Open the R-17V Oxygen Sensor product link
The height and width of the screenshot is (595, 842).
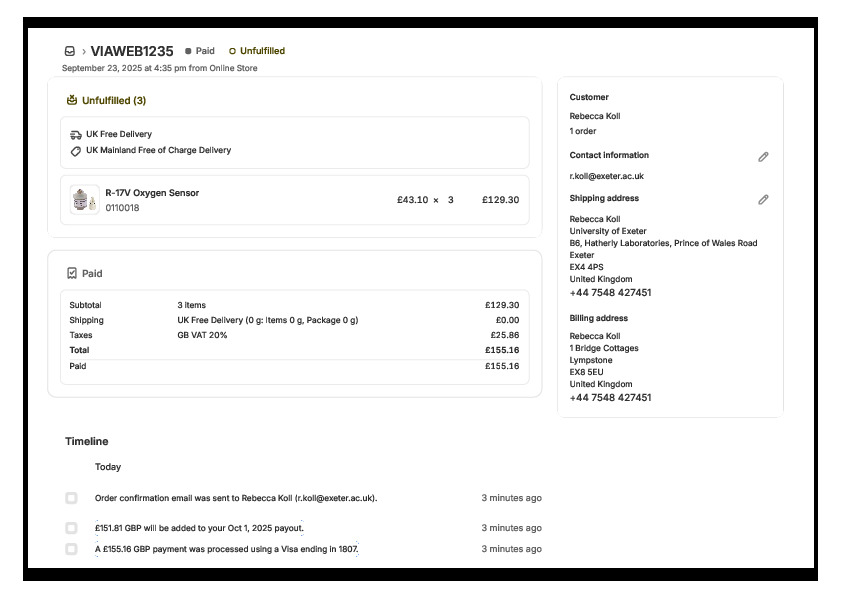(152, 193)
